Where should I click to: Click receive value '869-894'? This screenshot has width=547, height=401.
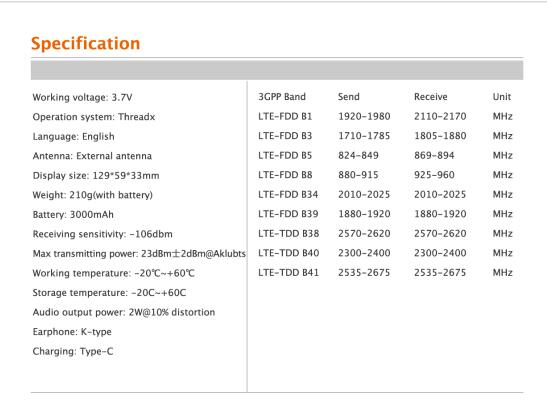click(x=434, y=155)
